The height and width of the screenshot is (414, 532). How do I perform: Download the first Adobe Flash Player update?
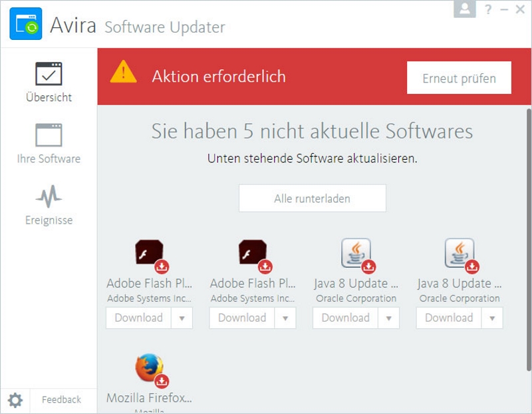(138, 318)
